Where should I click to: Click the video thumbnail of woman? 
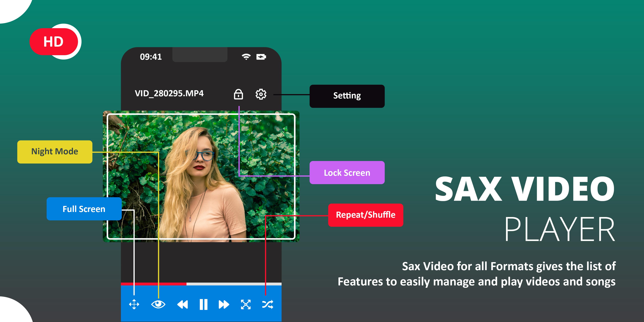[201, 176]
